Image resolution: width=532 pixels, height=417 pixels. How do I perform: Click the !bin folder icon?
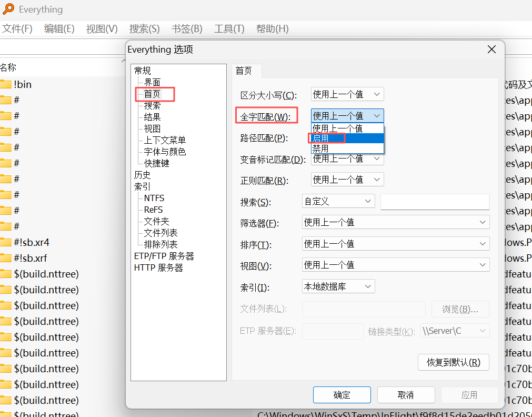point(6,84)
